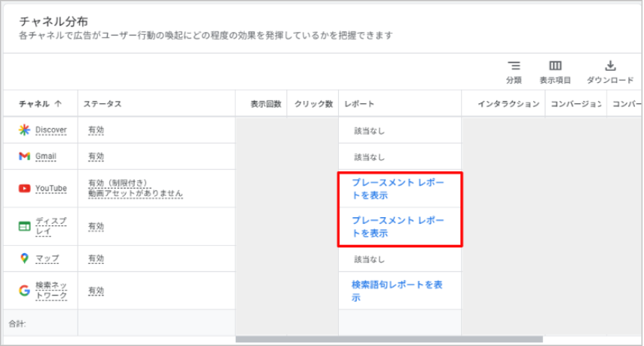Click the ダウンロード download icon

[x=611, y=66]
